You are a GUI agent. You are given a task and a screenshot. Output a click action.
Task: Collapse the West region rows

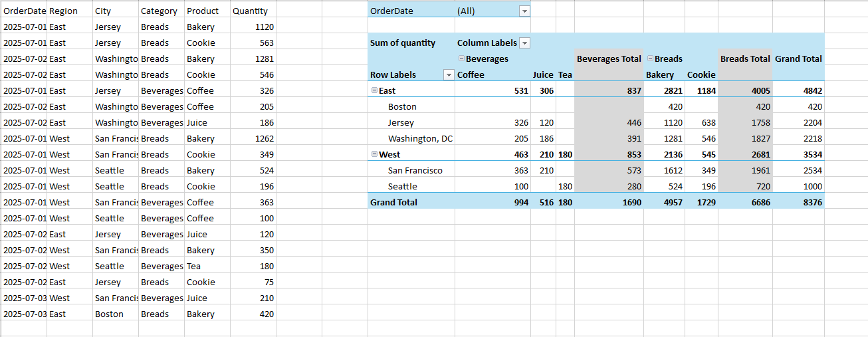point(374,155)
